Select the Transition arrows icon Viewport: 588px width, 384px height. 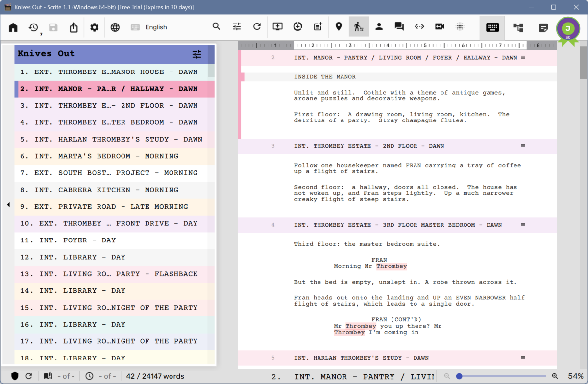pos(419,27)
